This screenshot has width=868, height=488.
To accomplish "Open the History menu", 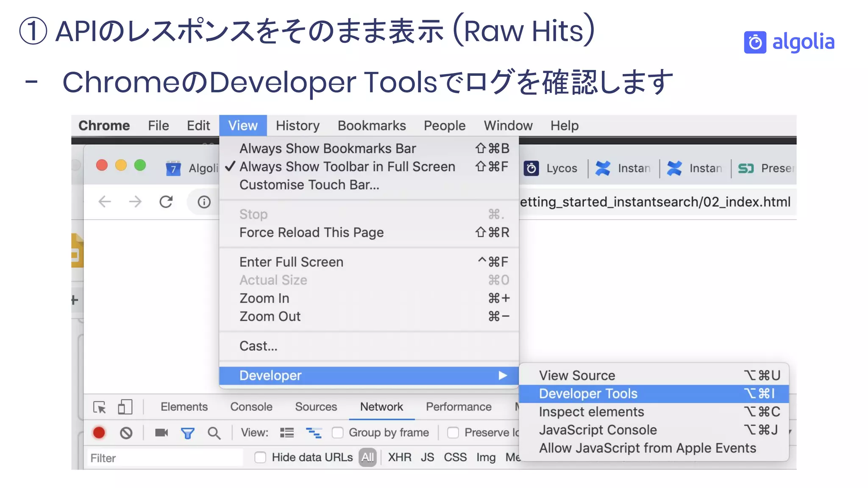I will pos(298,126).
